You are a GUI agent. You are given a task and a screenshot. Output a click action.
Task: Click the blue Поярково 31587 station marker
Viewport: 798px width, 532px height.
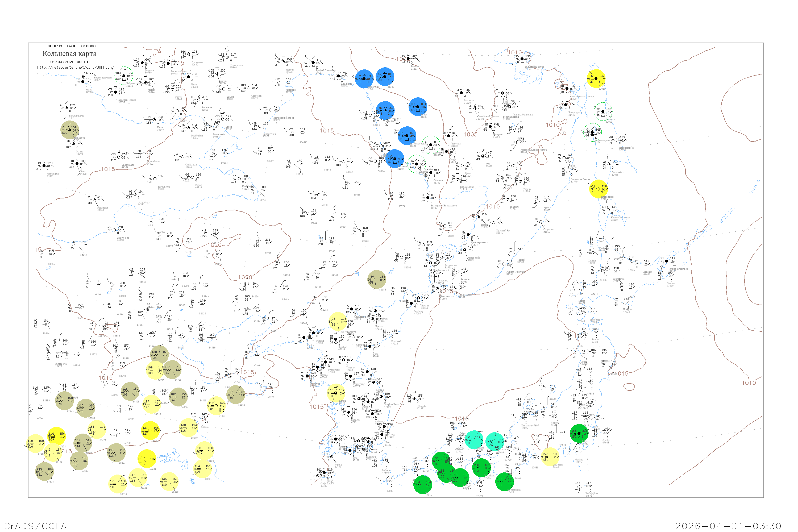click(394, 159)
